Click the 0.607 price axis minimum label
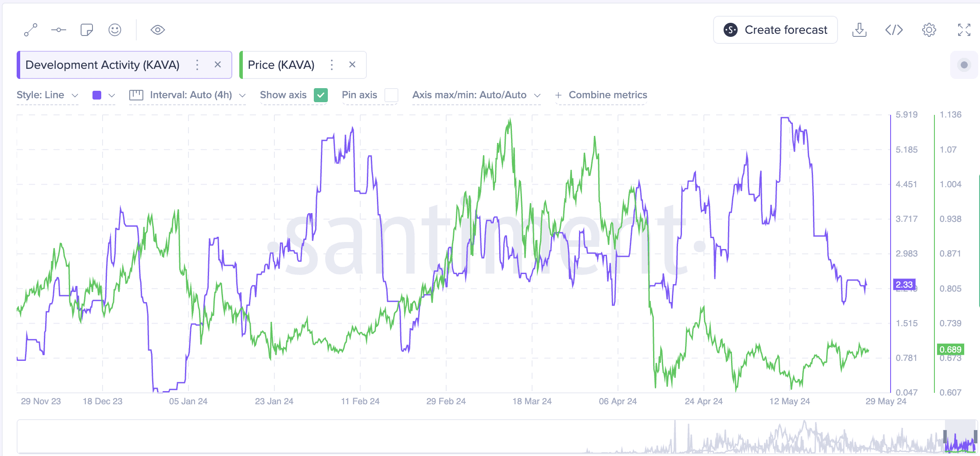The height and width of the screenshot is (456, 980). pos(951,392)
